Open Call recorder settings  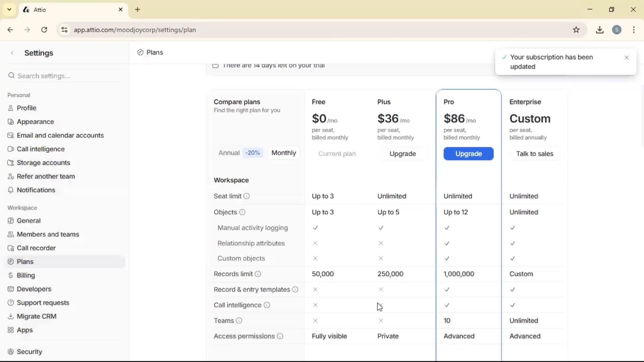36,248
